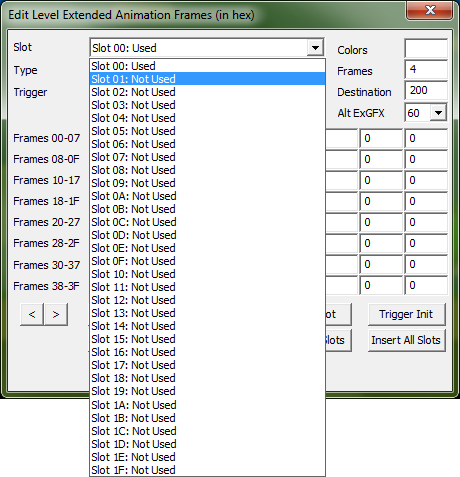Click the previous page arrow button
This screenshot has width=460, height=477.
click(x=32, y=314)
